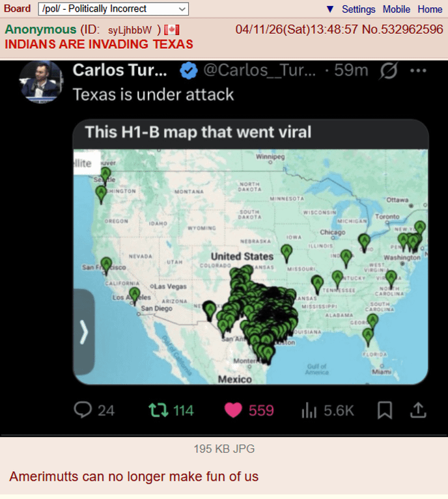Click the green retweet icon
Image resolution: width=448 pixels, height=499 pixels.
tap(158, 410)
